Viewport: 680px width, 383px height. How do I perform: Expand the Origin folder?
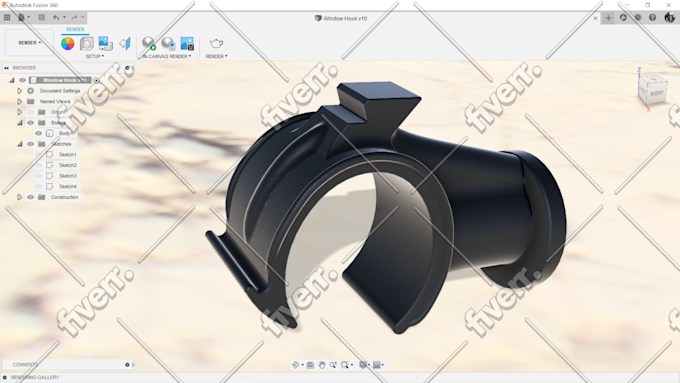(x=20, y=112)
